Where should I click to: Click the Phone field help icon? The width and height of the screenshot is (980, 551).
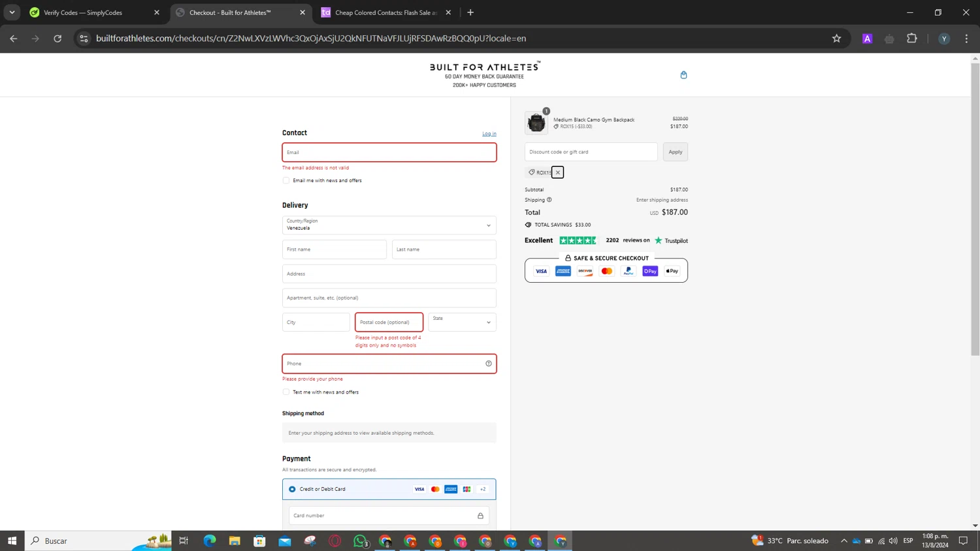[x=488, y=364]
